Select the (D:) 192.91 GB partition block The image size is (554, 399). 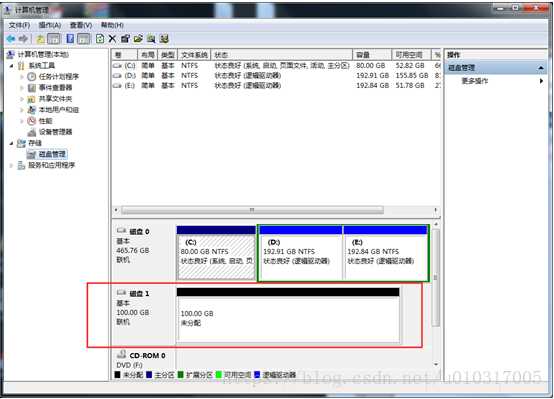(x=300, y=253)
